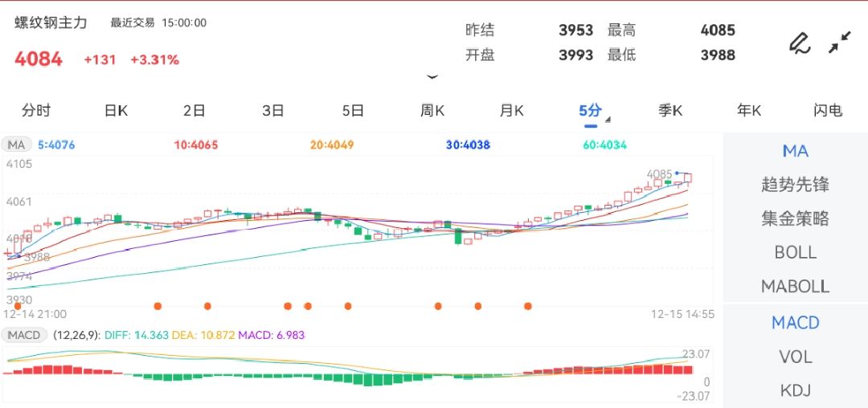
Task: Click the DIFF: 14.363 reading
Action: pyautogui.click(x=135, y=335)
